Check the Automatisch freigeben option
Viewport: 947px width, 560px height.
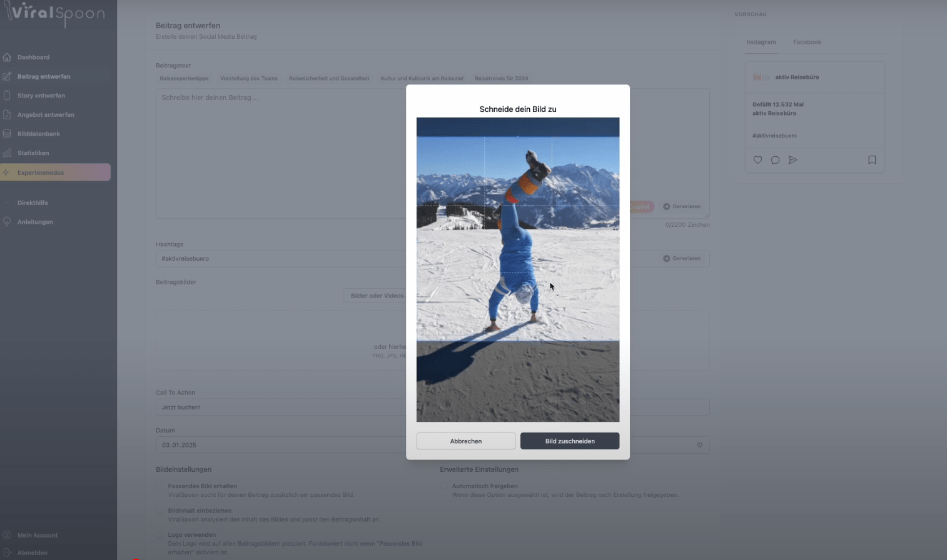[x=443, y=486]
